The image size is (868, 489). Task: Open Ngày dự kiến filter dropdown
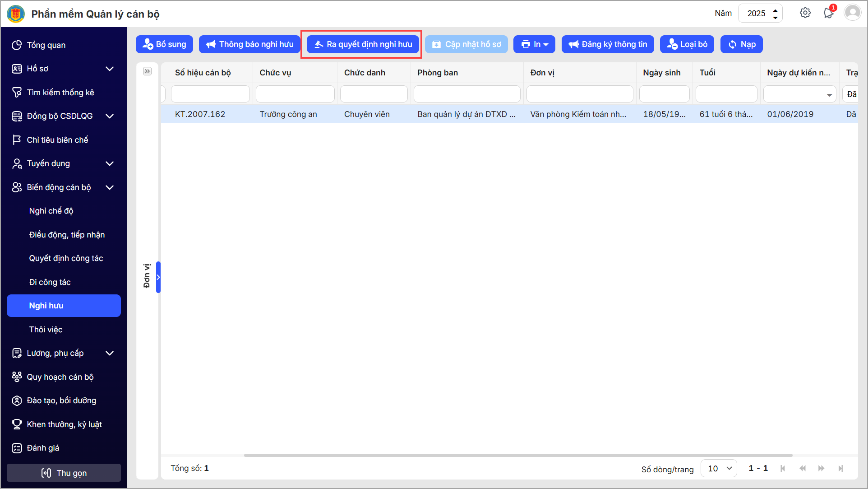pyautogui.click(x=829, y=95)
